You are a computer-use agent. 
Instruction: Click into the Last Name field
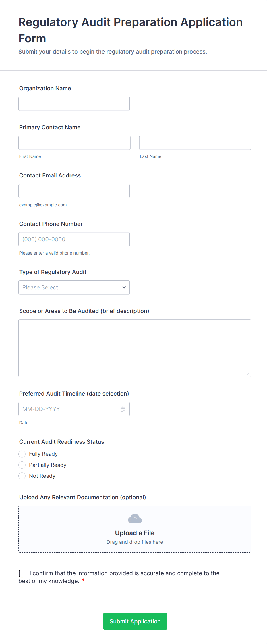195,143
